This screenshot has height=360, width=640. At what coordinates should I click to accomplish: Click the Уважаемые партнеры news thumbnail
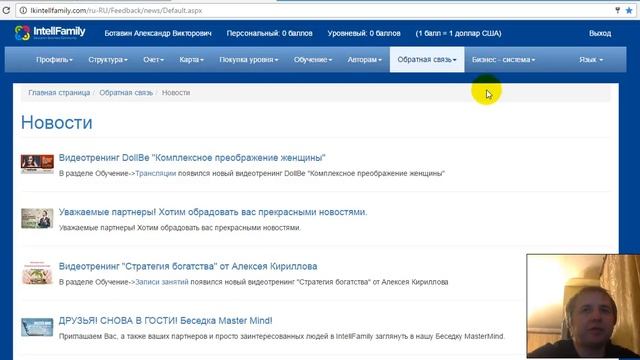pyautogui.click(x=37, y=218)
